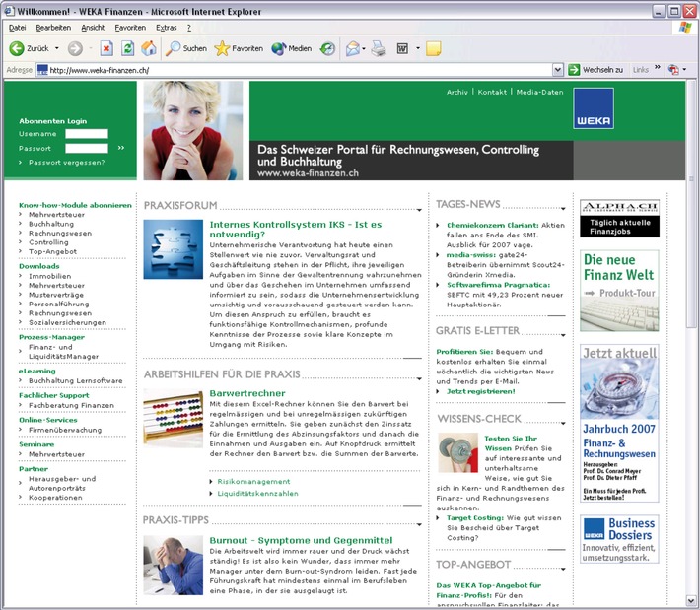Open the Favoriten star button
The image size is (700, 610).
[x=239, y=48]
